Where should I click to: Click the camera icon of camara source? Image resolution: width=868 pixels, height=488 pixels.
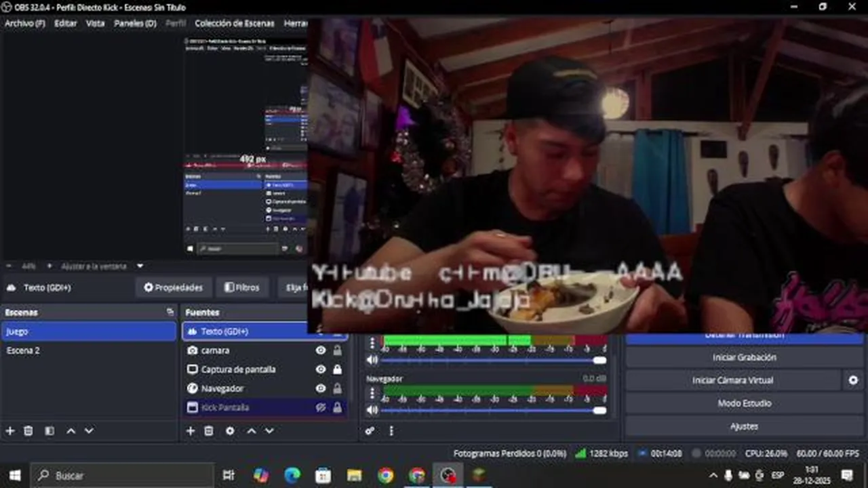point(192,350)
